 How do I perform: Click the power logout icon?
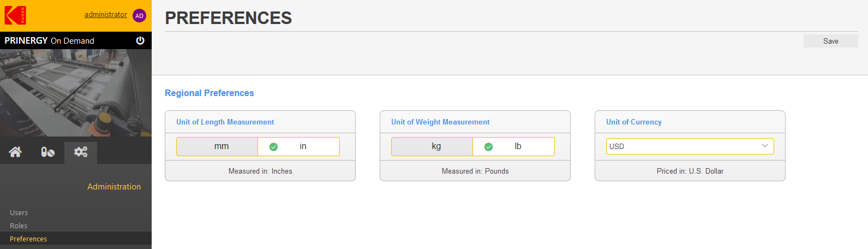click(x=140, y=40)
